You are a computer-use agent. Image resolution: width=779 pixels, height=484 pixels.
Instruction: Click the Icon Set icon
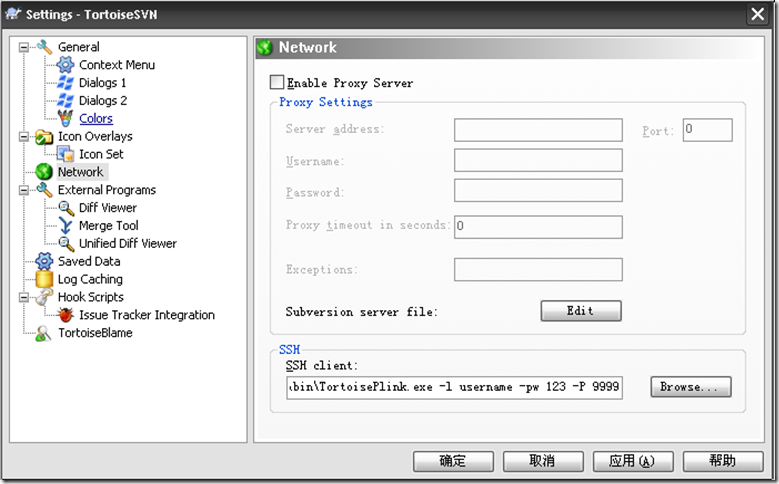(x=65, y=154)
